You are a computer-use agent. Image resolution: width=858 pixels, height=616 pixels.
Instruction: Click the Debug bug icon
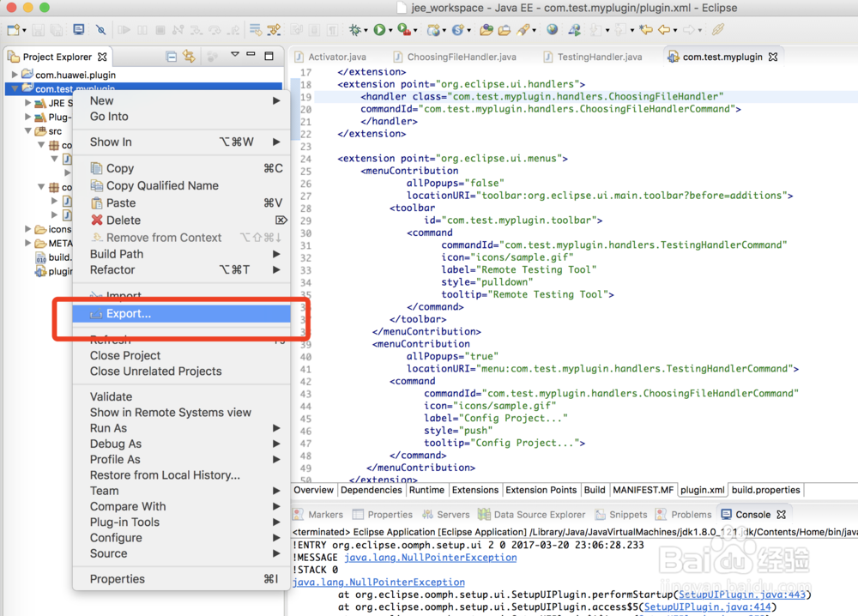[355, 29]
